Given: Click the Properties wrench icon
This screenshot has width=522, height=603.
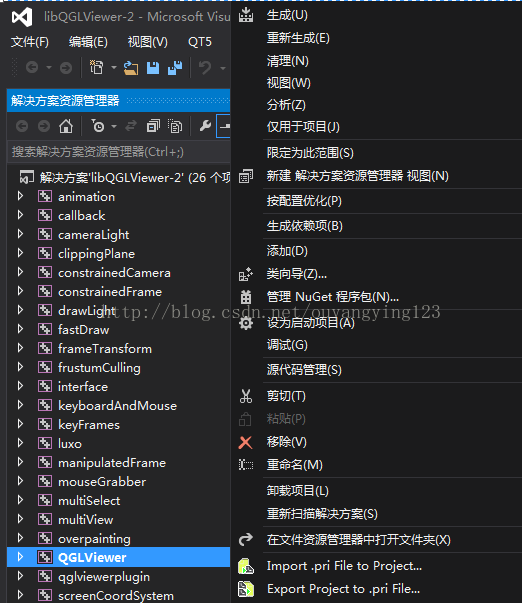Looking at the screenshot, I should 205,125.
